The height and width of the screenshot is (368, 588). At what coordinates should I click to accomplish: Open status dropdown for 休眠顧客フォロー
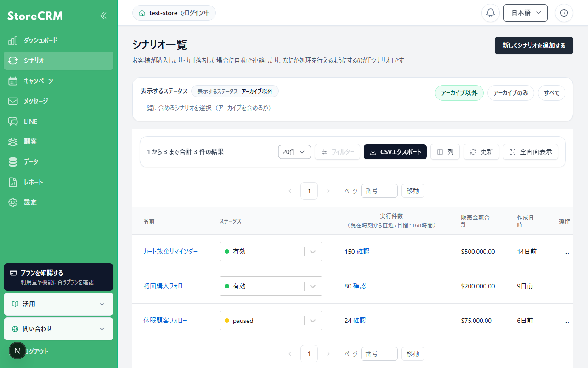[271, 321]
